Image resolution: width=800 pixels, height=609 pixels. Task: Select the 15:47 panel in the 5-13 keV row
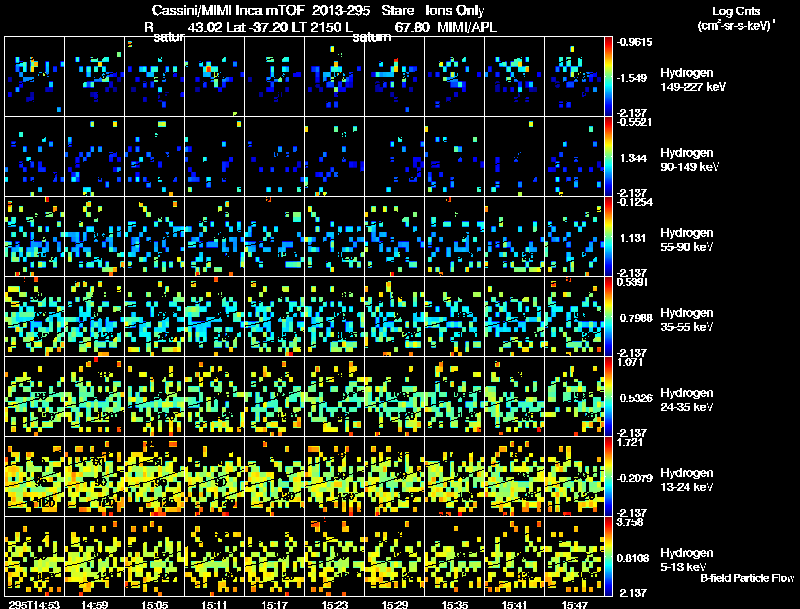tap(574, 556)
